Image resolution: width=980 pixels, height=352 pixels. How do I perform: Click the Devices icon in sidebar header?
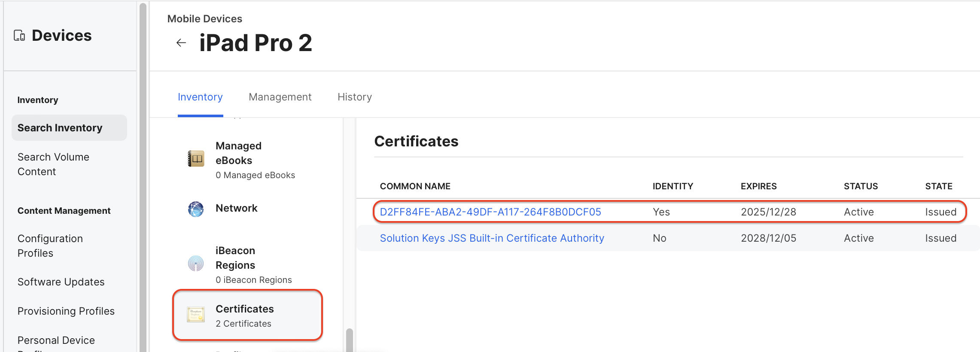[x=19, y=36]
